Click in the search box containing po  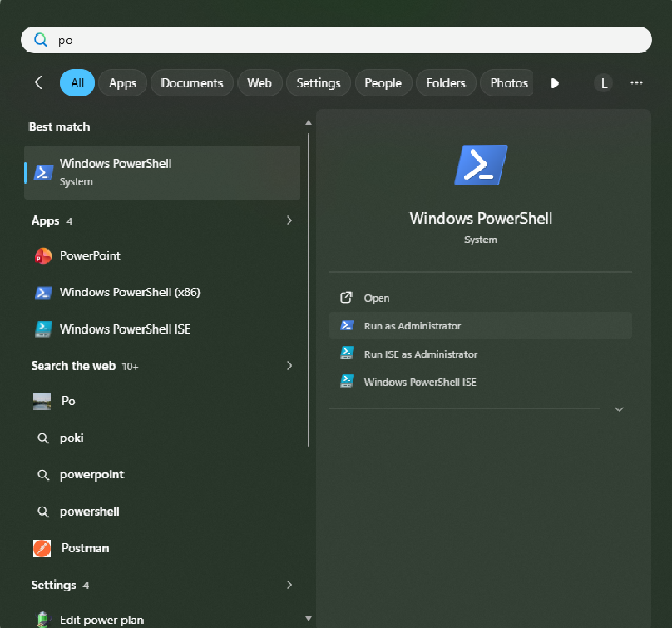point(336,40)
